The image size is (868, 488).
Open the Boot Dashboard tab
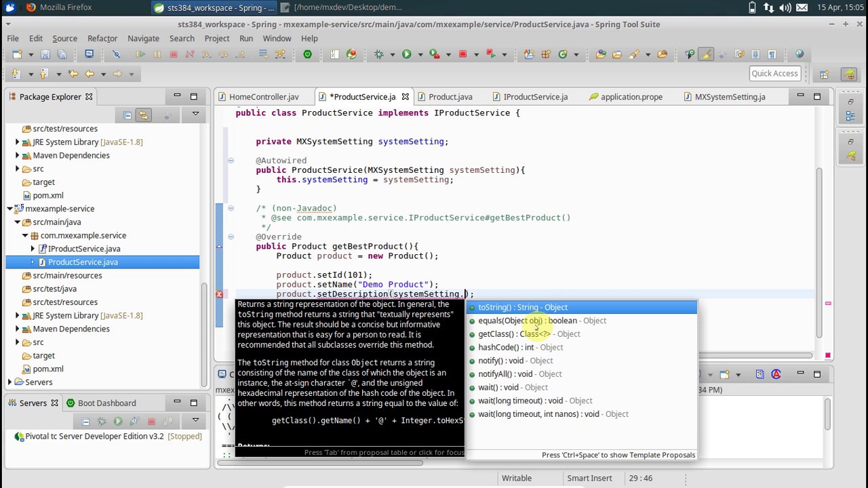pyautogui.click(x=100, y=403)
